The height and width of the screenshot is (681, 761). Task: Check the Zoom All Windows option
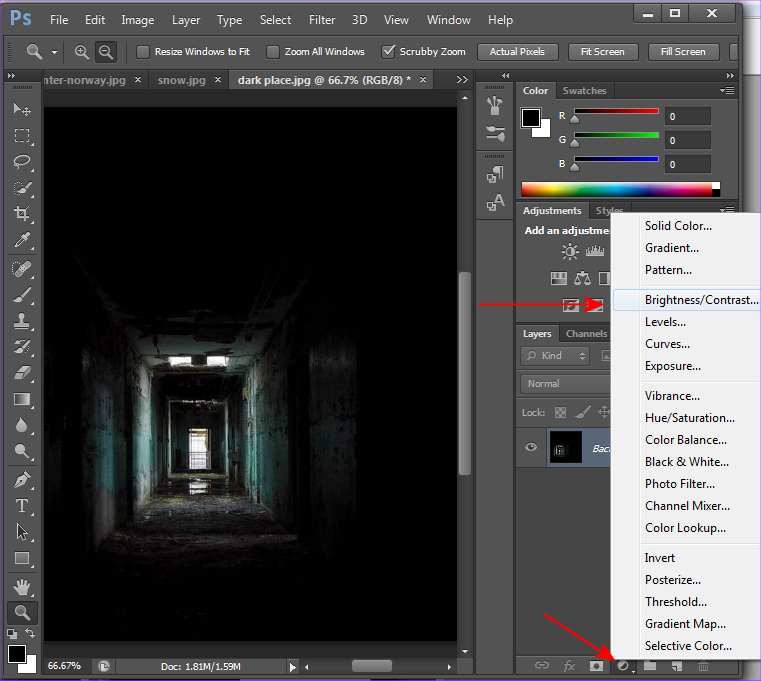[x=273, y=52]
